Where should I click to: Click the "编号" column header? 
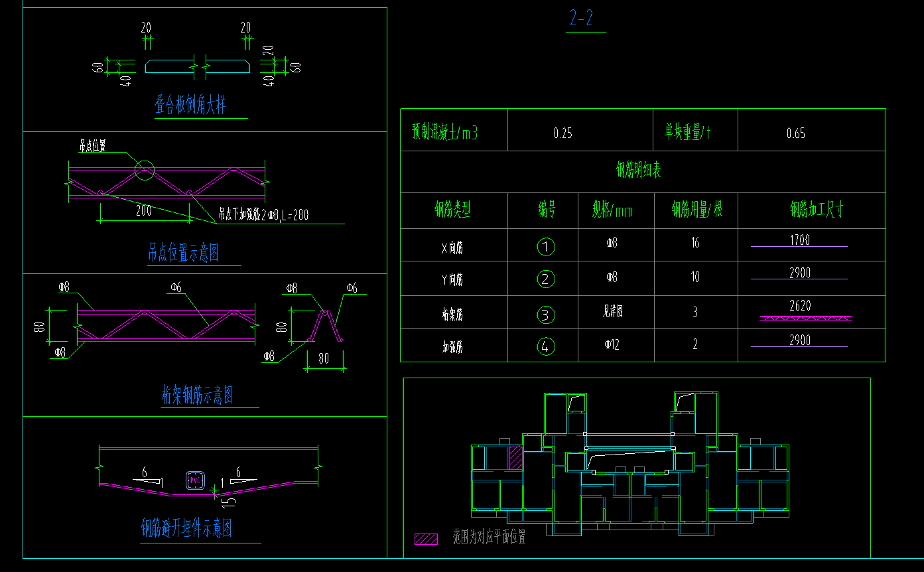tap(547, 210)
